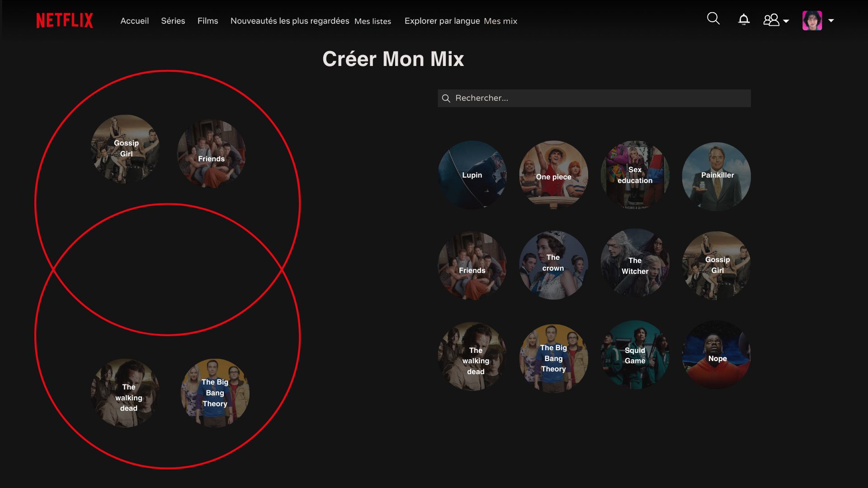The height and width of the screenshot is (488, 868).
Task: Select the Sex education show bubble
Action: (x=635, y=175)
